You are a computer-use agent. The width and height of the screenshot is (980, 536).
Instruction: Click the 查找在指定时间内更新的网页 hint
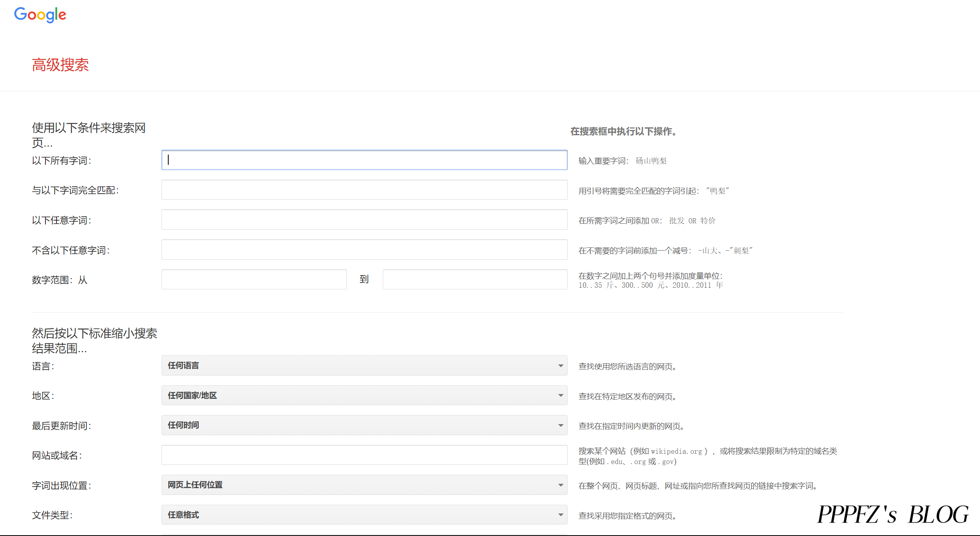click(x=632, y=426)
